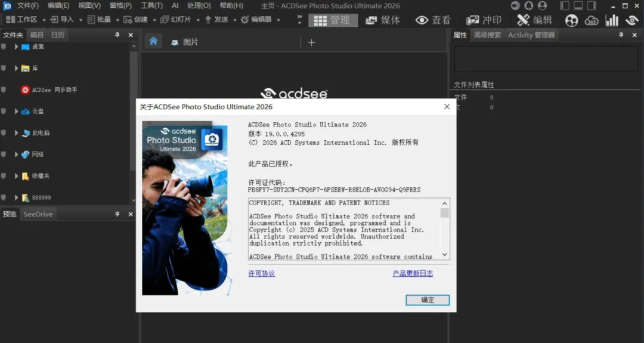Viewport: 644px width, 343px height.
Task: Switch to View mode (查看)
Action: (x=433, y=20)
